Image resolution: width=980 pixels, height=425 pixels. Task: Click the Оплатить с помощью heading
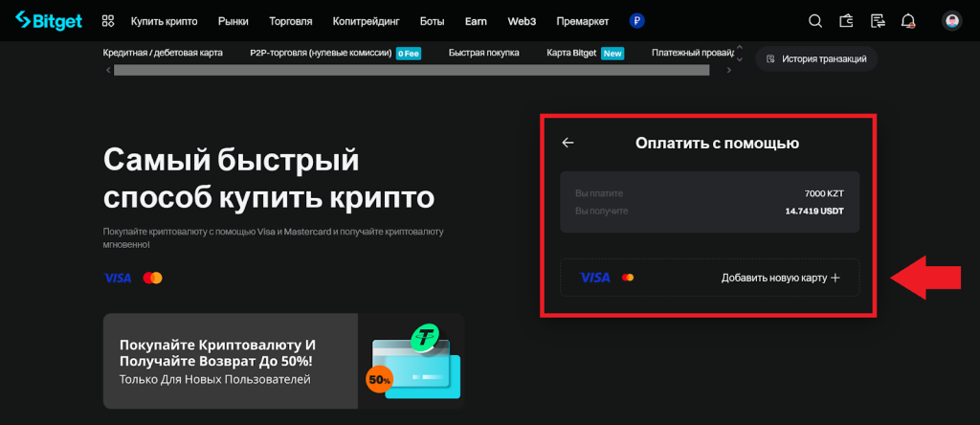coord(717,144)
